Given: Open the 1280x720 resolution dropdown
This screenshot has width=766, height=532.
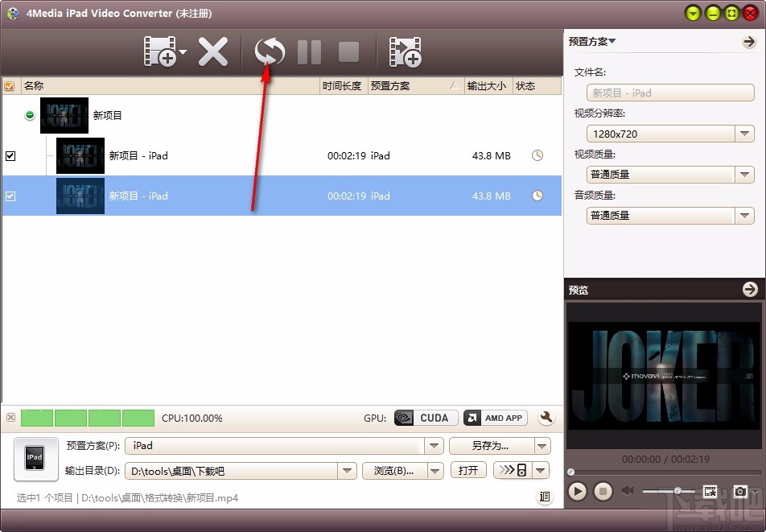Looking at the screenshot, I should click(745, 134).
